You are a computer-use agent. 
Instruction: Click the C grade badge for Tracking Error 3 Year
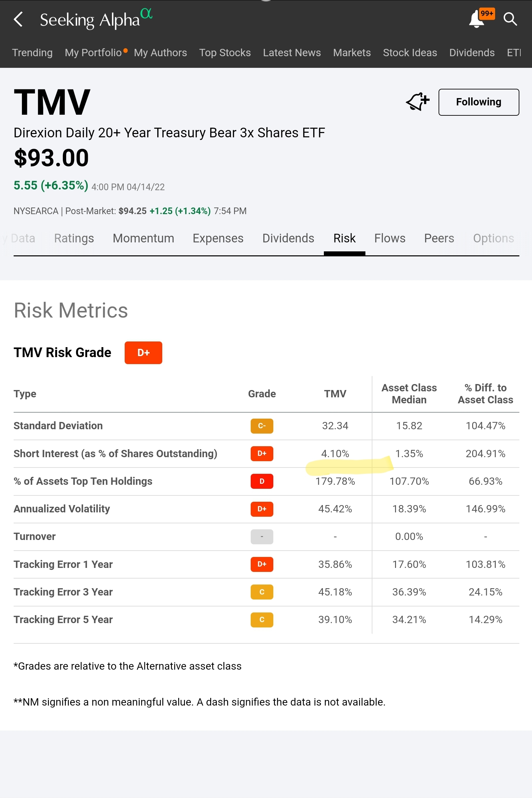click(x=262, y=592)
